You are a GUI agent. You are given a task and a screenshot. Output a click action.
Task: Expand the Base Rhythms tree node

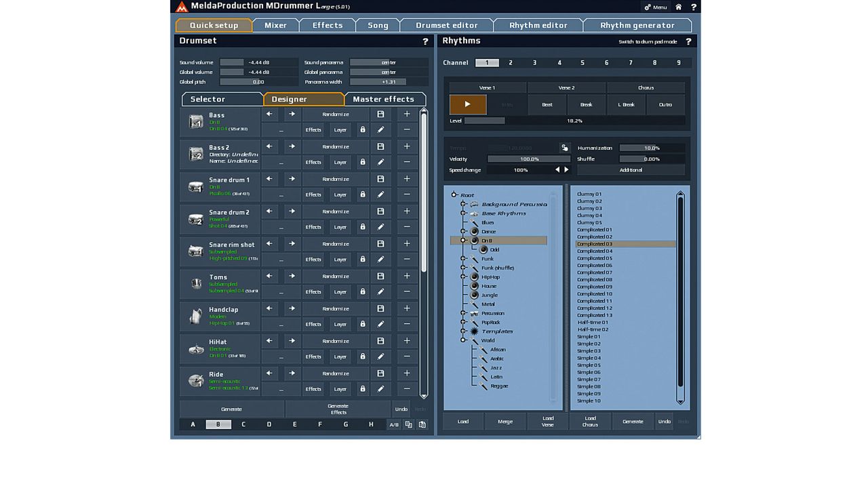[x=463, y=213]
